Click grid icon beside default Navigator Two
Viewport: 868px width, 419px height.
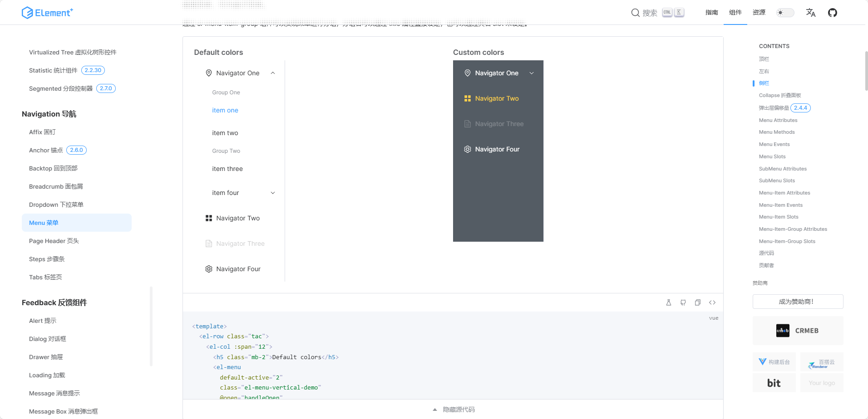pyautogui.click(x=209, y=218)
